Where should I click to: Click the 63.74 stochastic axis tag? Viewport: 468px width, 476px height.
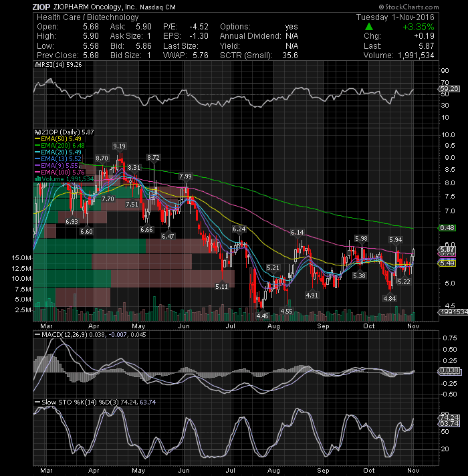(x=449, y=424)
